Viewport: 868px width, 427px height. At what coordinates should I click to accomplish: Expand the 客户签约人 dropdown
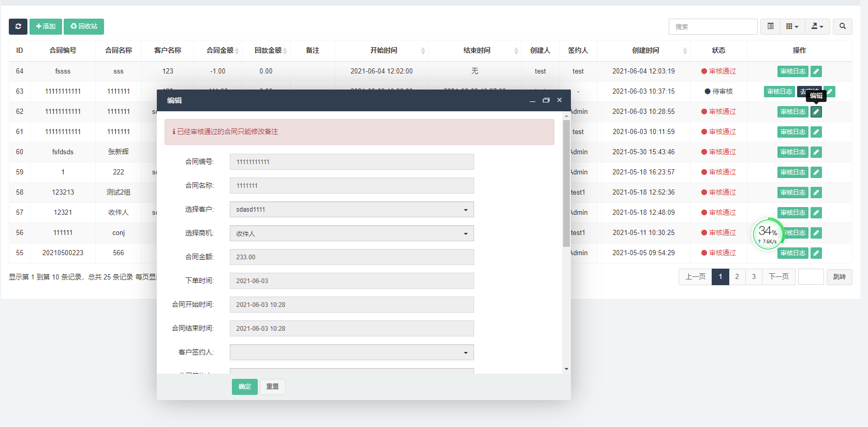coord(351,352)
